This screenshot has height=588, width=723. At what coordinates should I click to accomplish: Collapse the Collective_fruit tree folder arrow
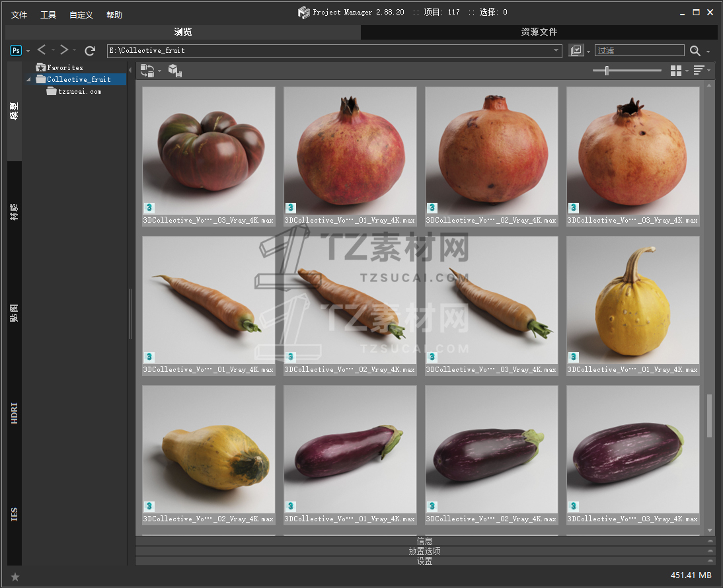coord(29,80)
